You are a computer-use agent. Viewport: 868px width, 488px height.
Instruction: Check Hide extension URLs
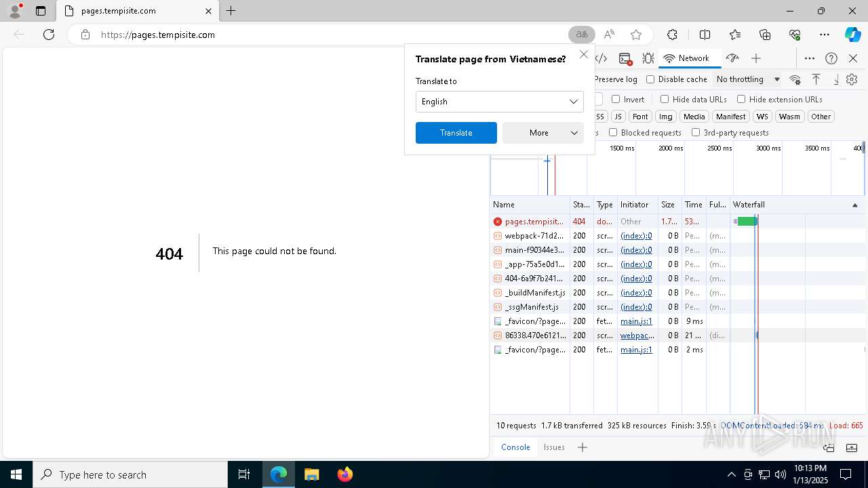tap(741, 99)
